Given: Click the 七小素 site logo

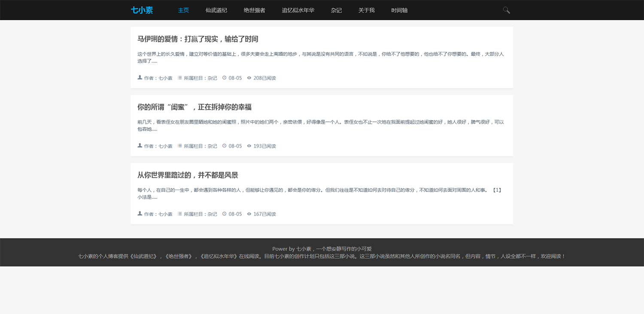Looking at the screenshot, I should pyautogui.click(x=142, y=10).
